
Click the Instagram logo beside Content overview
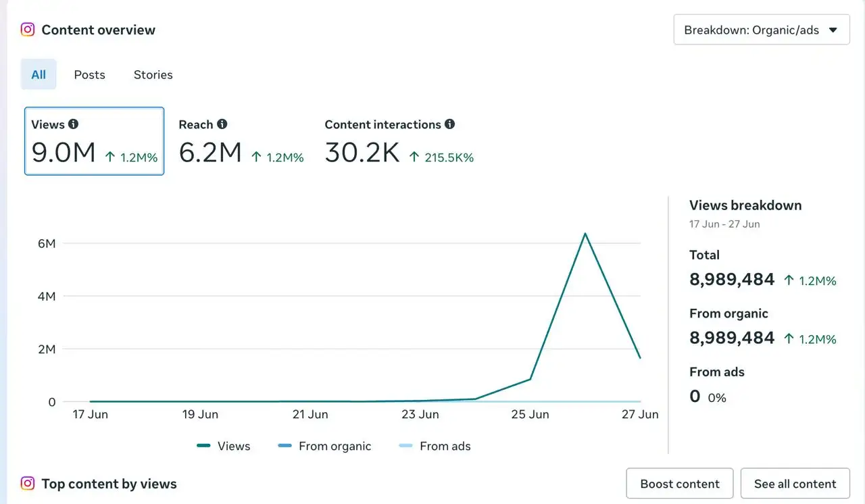28,30
